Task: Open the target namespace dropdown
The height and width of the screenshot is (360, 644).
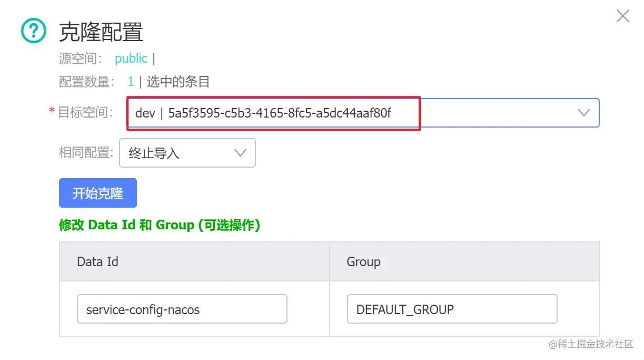Action: point(363,113)
